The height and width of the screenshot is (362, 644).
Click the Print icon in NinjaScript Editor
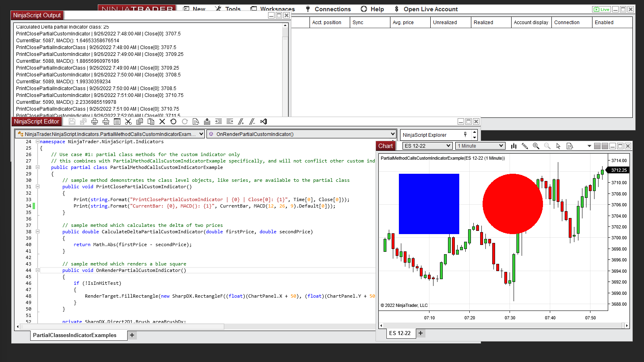[95, 121]
